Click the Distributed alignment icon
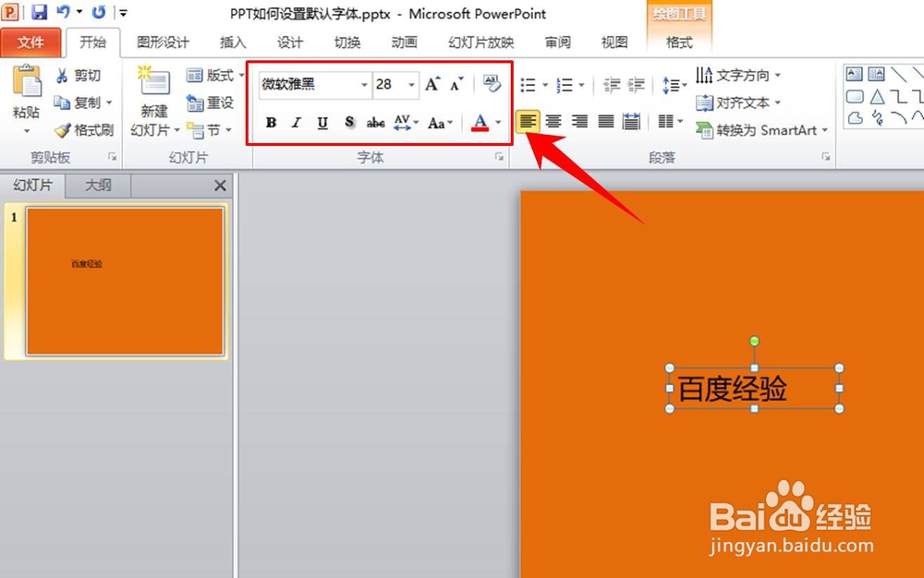 [631, 122]
